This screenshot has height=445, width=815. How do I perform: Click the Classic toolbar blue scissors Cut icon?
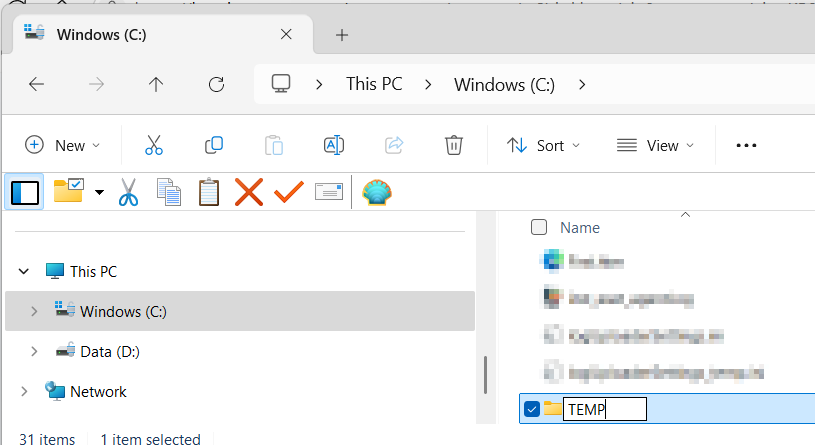[x=128, y=192]
